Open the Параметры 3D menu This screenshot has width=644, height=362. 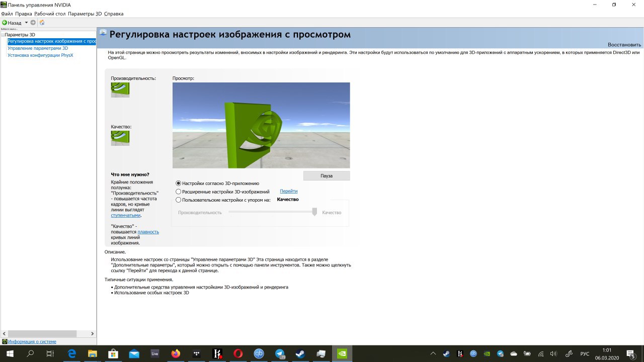coord(85,14)
